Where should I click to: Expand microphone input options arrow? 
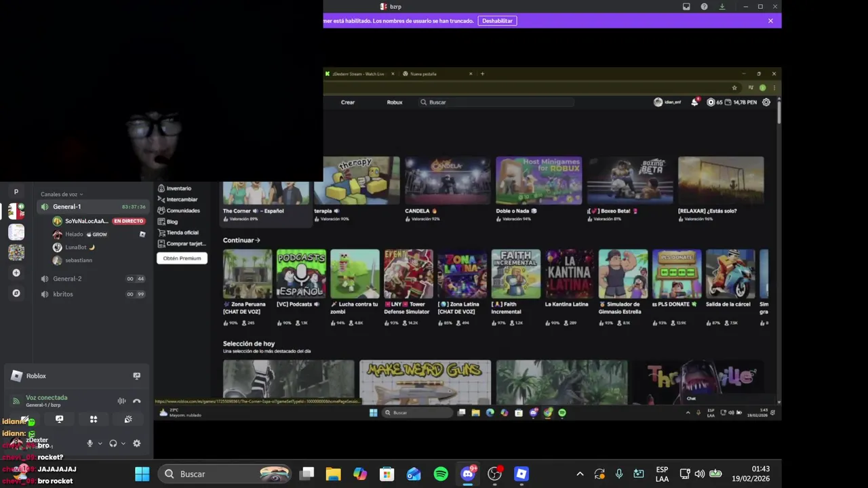[x=100, y=444]
